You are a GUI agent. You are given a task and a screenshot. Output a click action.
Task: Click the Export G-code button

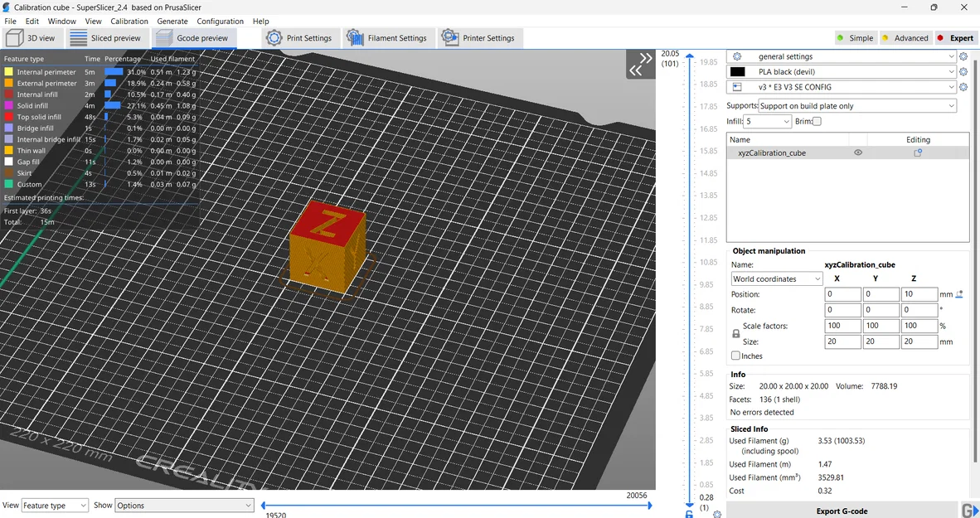pos(842,511)
